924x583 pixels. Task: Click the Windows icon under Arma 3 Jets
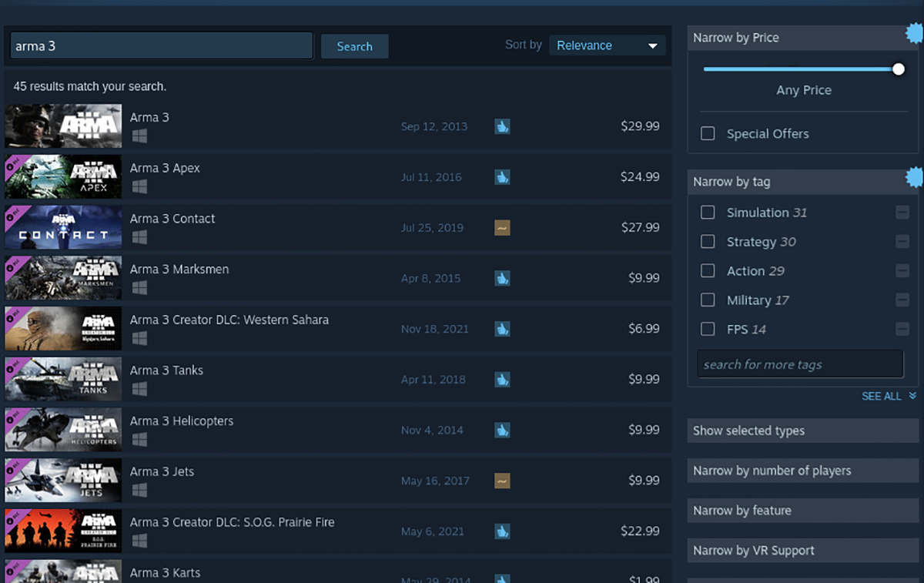click(139, 491)
